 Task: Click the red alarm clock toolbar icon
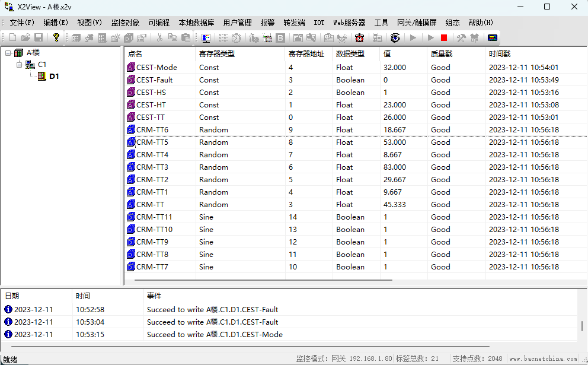pyautogui.click(x=359, y=37)
